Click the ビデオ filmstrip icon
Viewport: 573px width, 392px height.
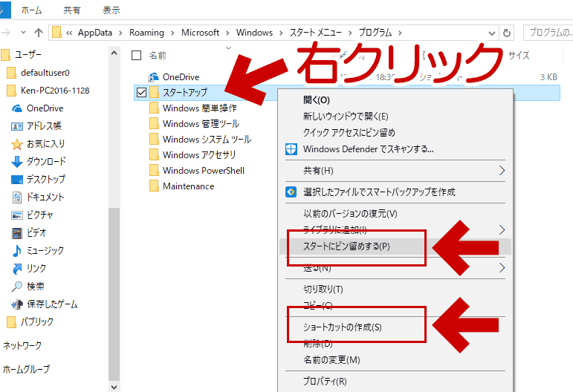point(17,233)
